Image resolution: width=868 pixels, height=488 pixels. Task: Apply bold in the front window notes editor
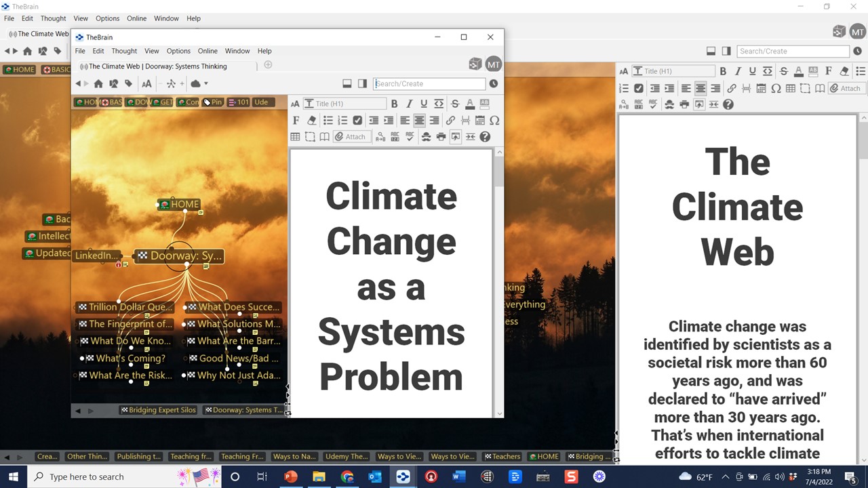tap(394, 104)
